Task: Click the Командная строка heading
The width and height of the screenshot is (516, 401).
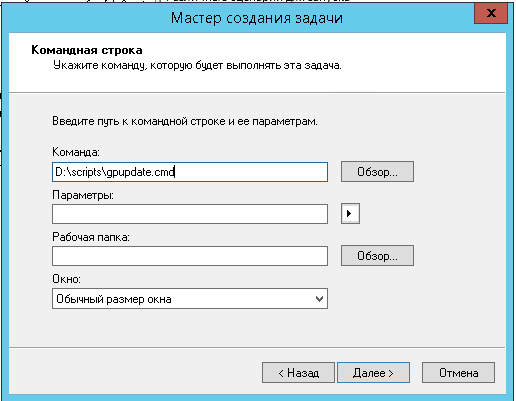Action: (87, 50)
